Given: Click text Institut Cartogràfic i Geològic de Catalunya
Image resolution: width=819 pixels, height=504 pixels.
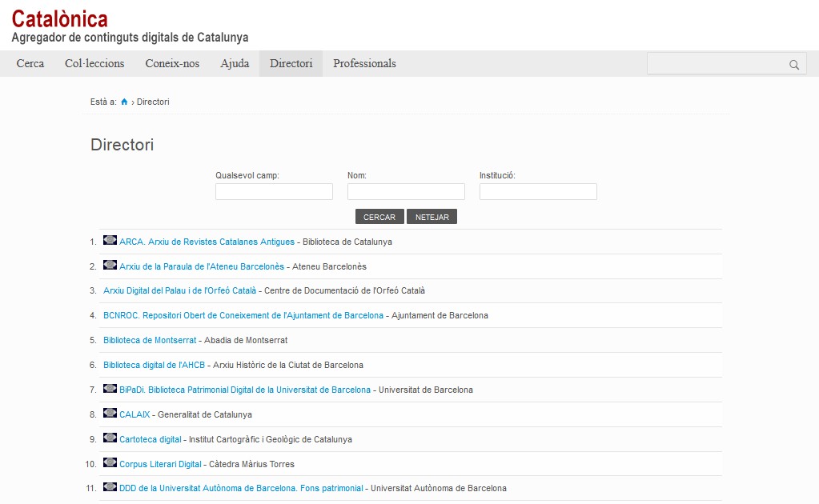Looking at the screenshot, I should coord(271,439).
